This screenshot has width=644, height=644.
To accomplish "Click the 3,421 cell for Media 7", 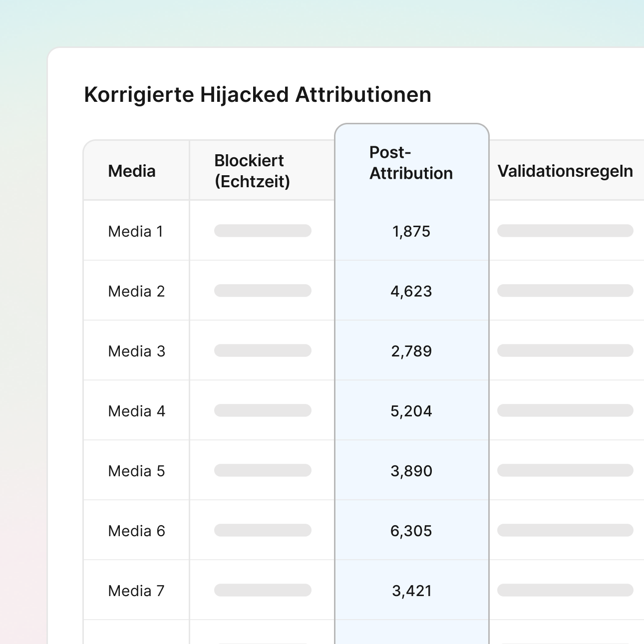I will click(x=411, y=591).
